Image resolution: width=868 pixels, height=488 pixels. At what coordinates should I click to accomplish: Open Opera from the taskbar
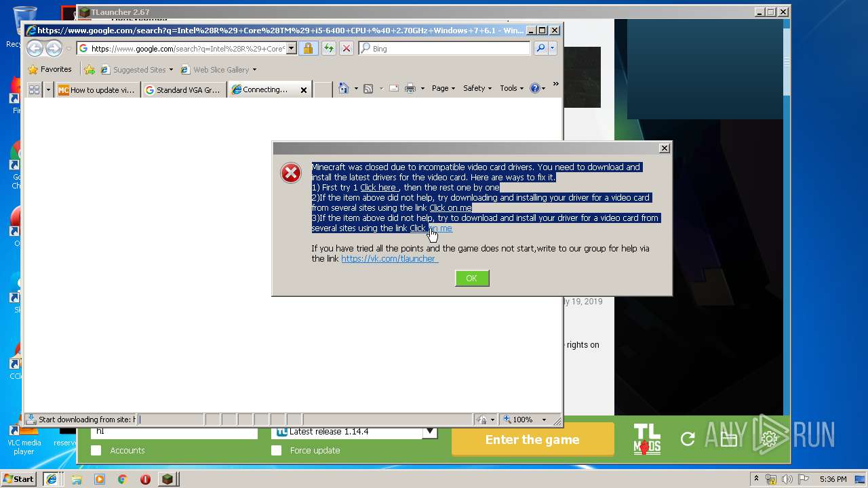point(145,479)
